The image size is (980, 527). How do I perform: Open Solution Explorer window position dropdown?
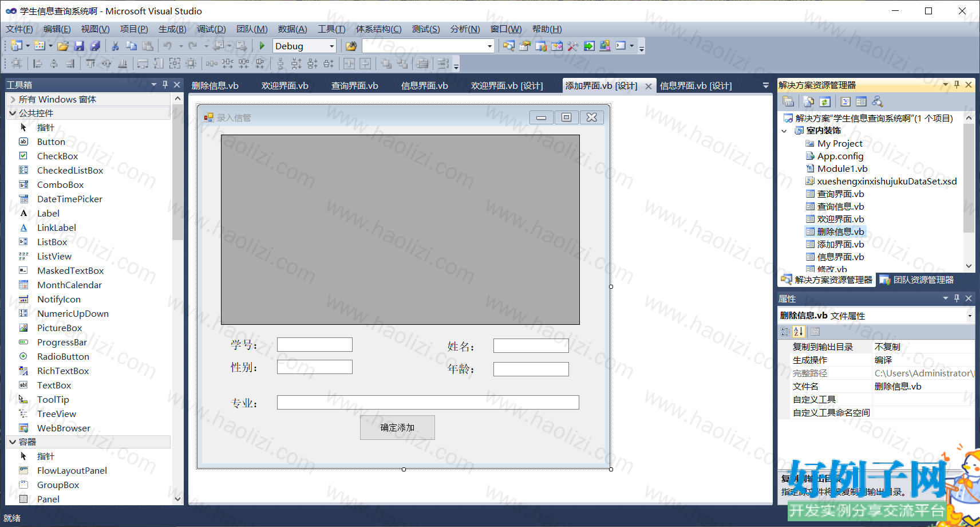(x=945, y=84)
